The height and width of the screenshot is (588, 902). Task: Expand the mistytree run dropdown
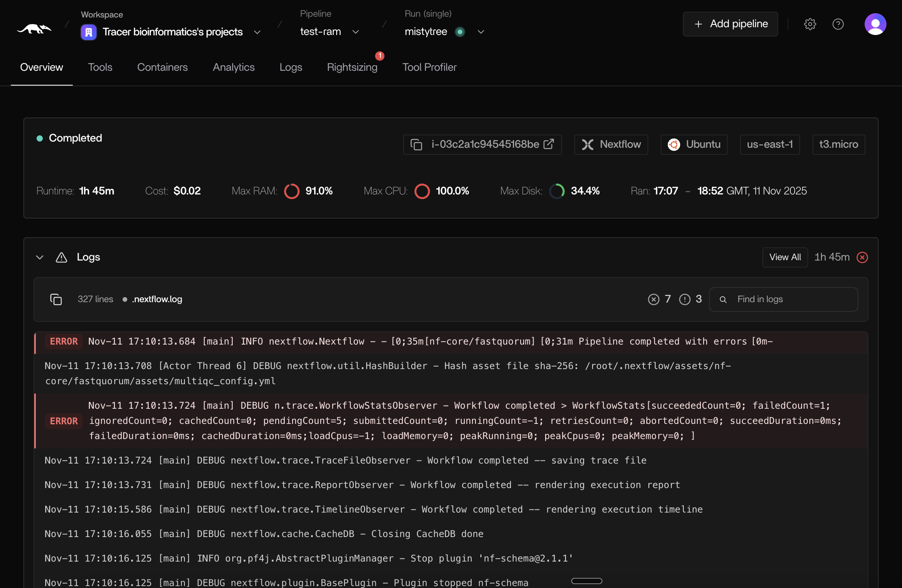[x=481, y=32]
